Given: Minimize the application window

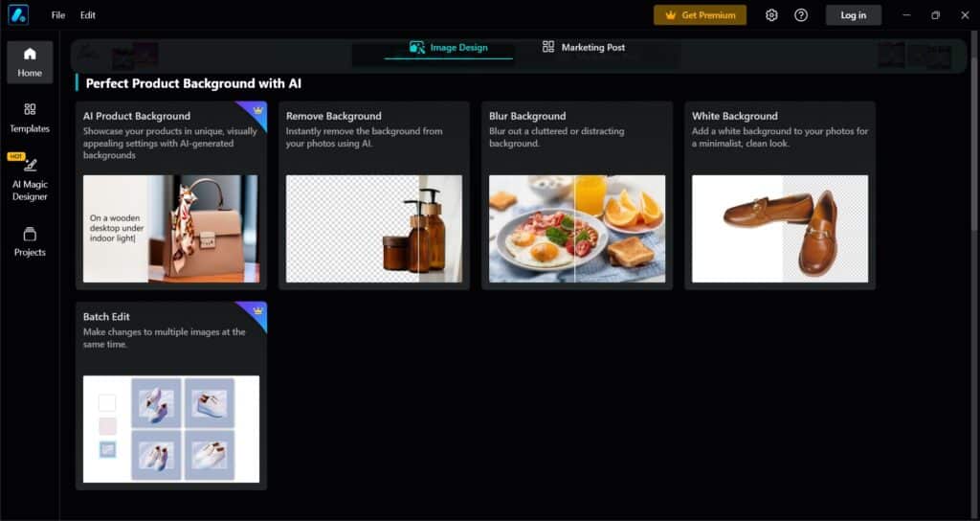Looking at the screenshot, I should pyautogui.click(x=906, y=15).
